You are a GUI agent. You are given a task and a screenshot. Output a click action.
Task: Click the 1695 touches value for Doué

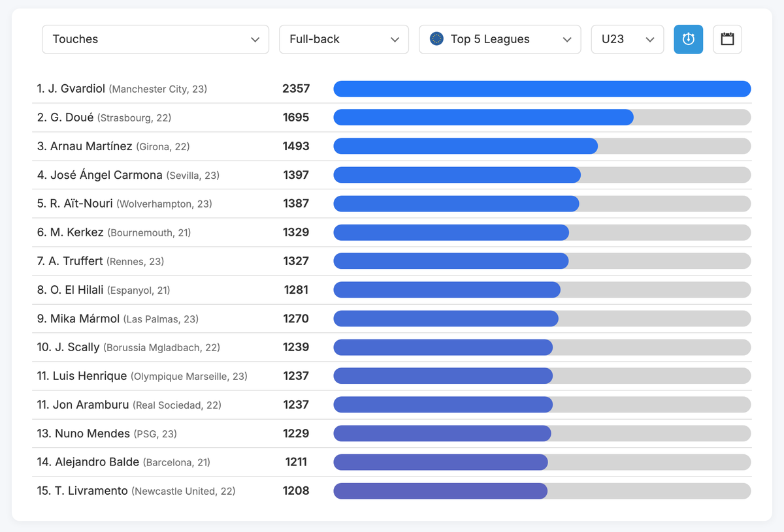point(296,117)
